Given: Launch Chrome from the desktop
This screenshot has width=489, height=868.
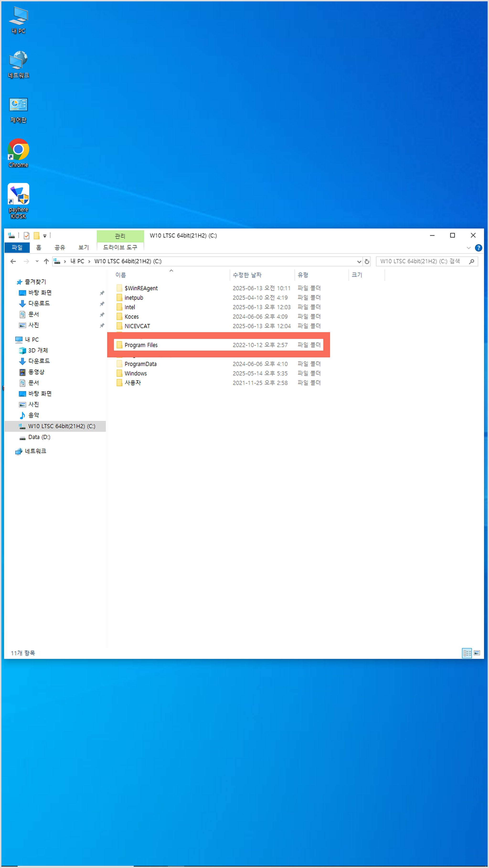Looking at the screenshot, I should click(19, 153).
